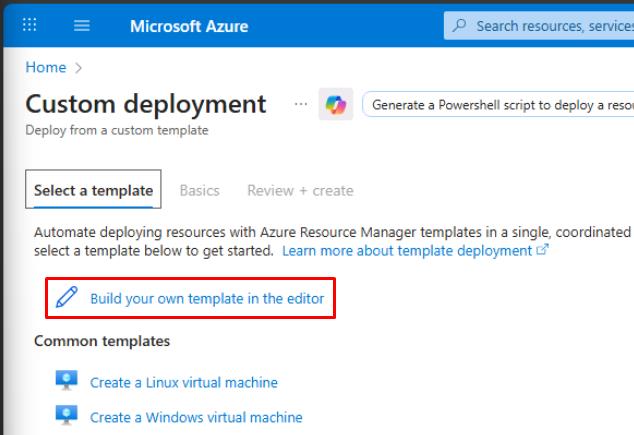This screenshot has width=634, height=435.
Task: Show the portal menu via hamburger icon
Action: [x=82, y=26]
